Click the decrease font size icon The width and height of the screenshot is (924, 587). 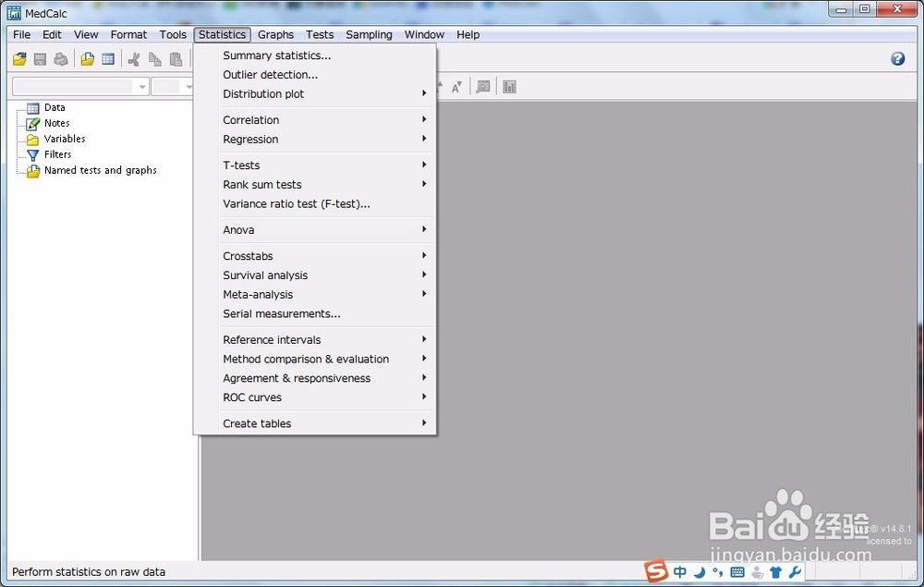tap(456, 87)
